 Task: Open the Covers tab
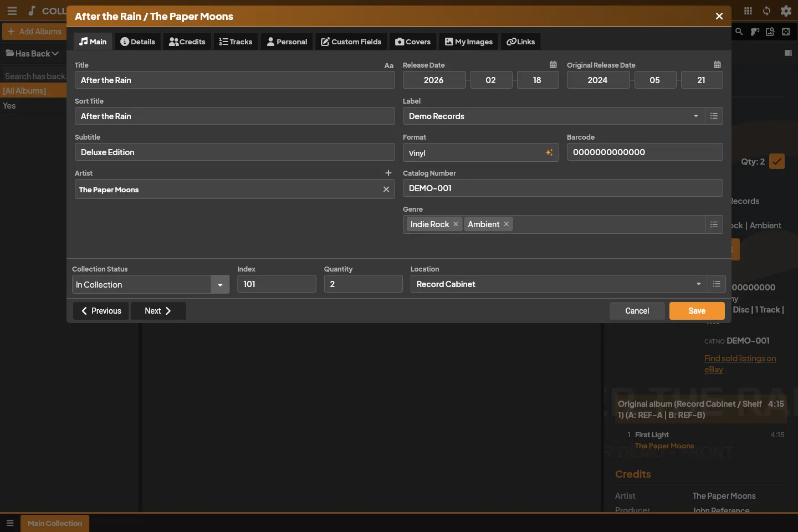pyautogui.click(x=413, y=42)
